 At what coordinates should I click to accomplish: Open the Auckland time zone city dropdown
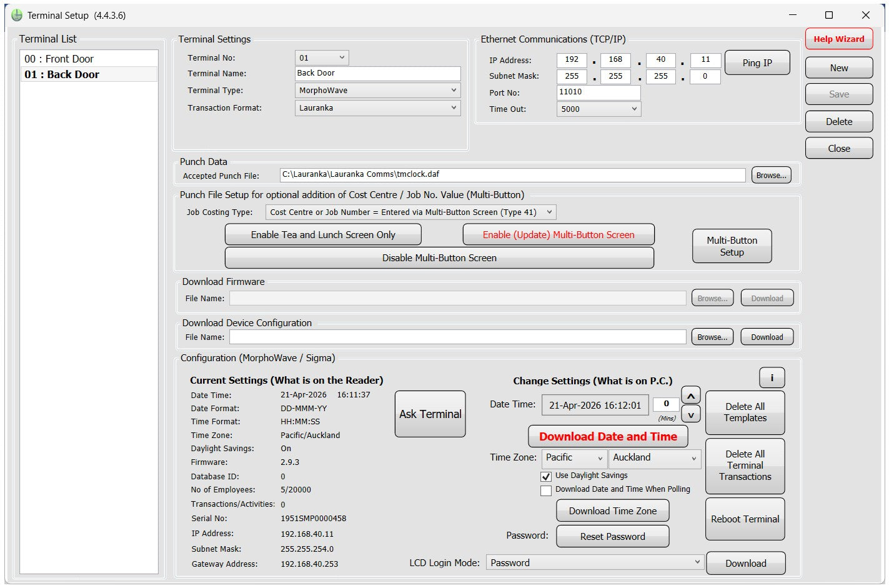[x=655, y=458]
